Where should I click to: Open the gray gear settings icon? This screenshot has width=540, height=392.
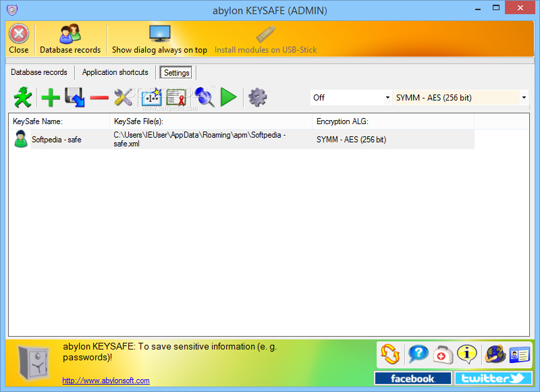pos(258,97)
